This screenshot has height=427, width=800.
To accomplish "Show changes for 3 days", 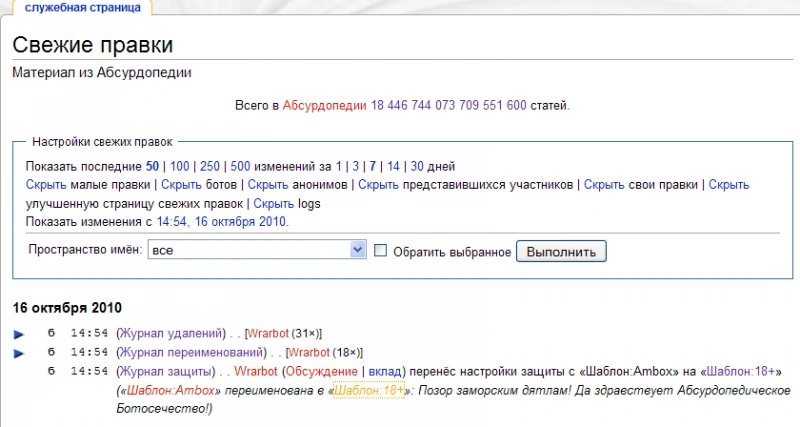I will click(x=356, y=166).
